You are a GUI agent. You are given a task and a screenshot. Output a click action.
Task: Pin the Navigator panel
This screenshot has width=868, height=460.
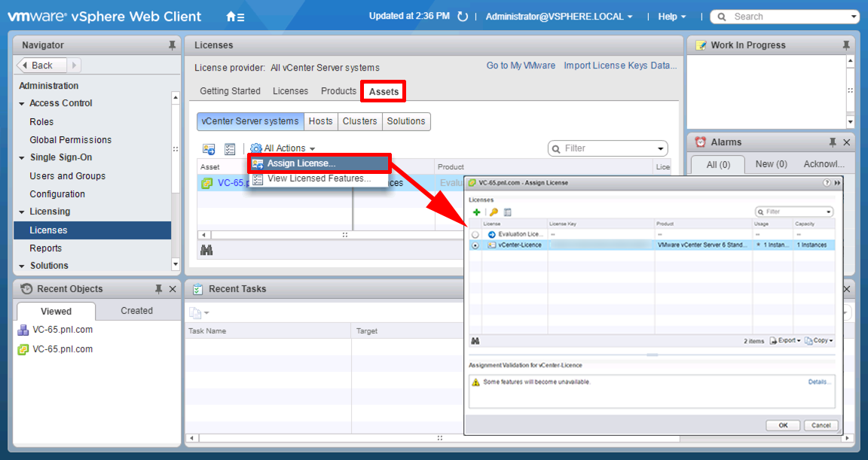click(x=172, y=45)
